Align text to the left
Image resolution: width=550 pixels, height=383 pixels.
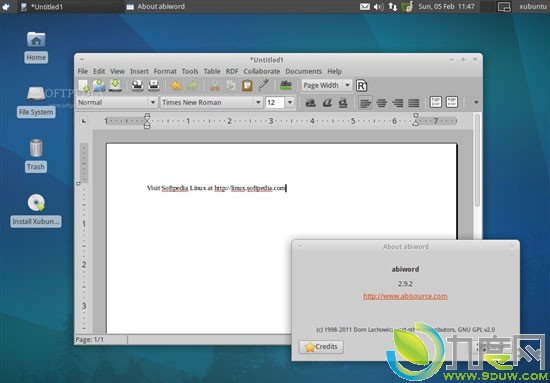(365, 103)
